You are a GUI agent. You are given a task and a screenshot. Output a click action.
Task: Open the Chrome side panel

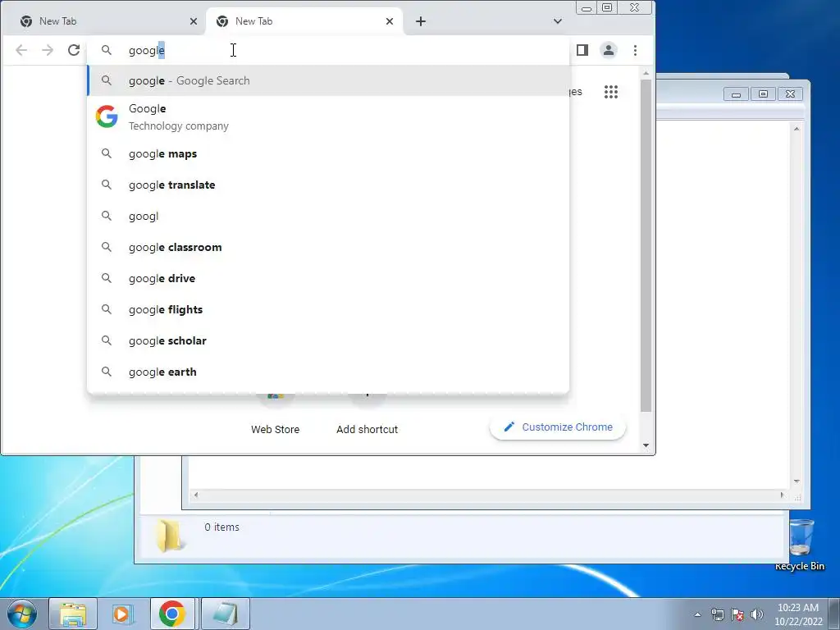(582, 50)
